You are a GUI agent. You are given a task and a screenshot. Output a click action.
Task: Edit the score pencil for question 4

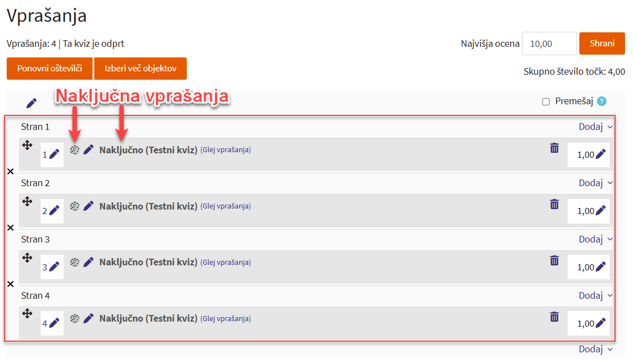(x=601, y=323)
